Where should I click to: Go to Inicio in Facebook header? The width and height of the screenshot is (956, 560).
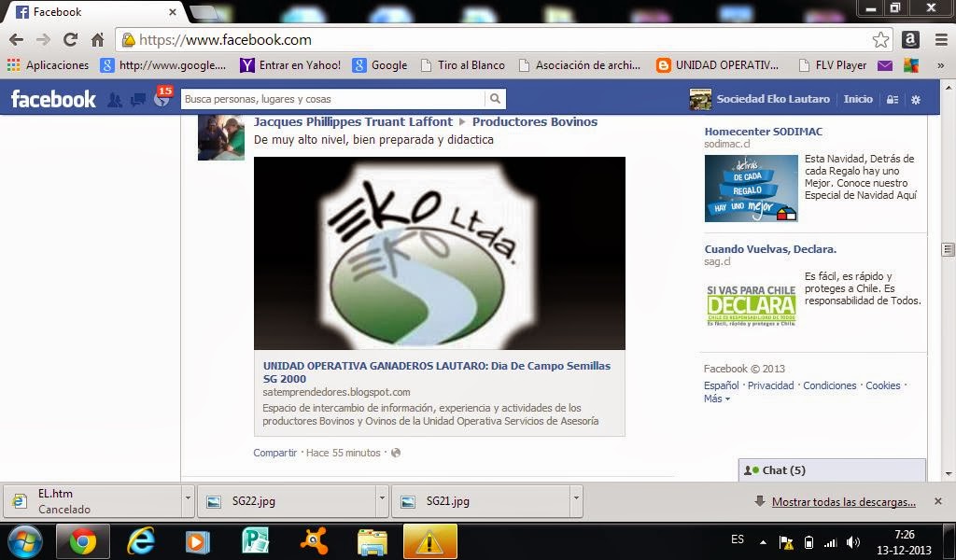coord(858,99)
